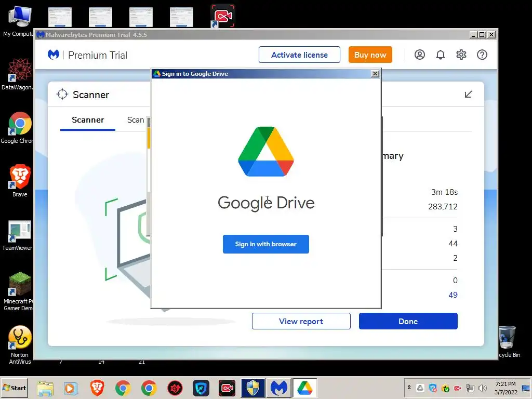Open the red gear taskbar icon
Viewport: 532px width, 399px height.
[175, 388]
